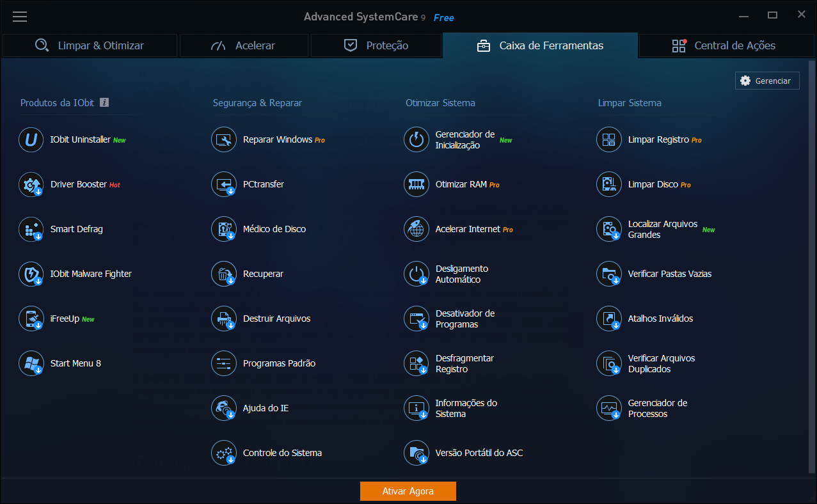Viewport: 817px width, 504px height.
Task: Click the Smart Defrag text
Action: (77, 229)
